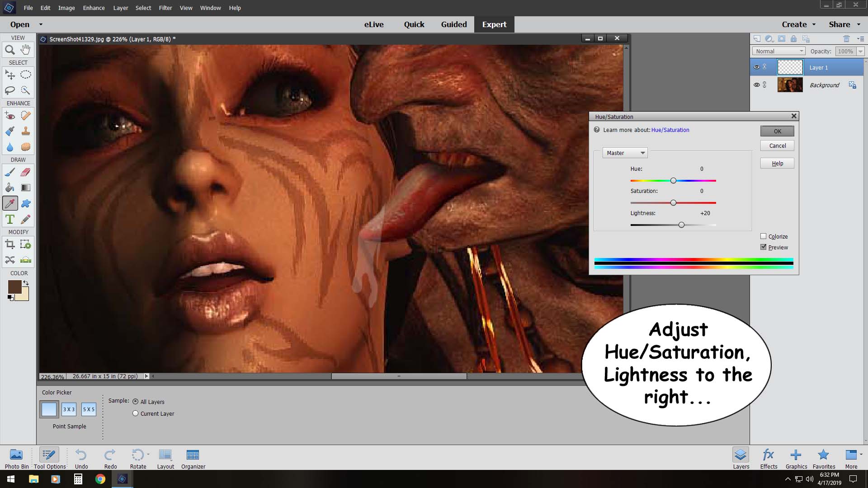Open the Master channel dropdown

tap(625, 153)
